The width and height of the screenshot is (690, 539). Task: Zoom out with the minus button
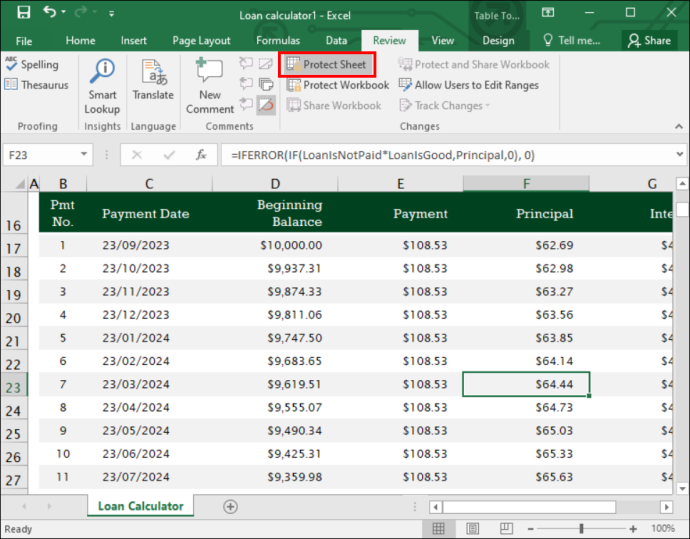[x=531, y=528]
